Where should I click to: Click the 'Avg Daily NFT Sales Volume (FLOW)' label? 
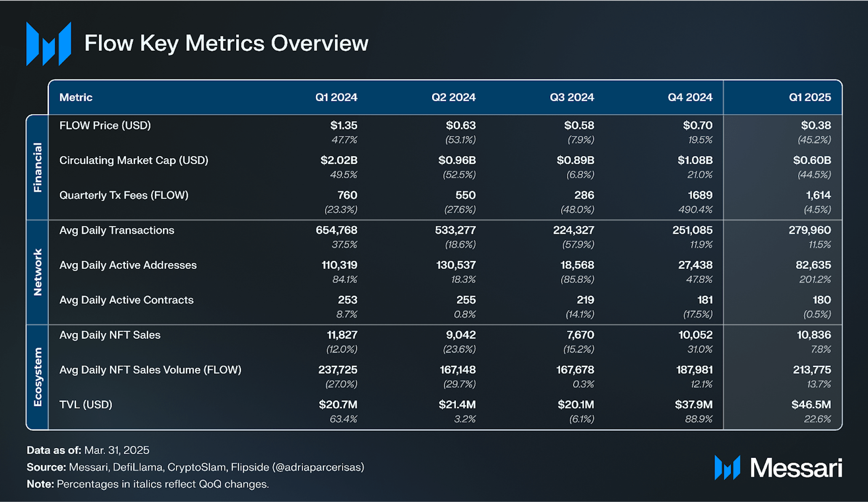pyautogui.click(x=150, y=370)
